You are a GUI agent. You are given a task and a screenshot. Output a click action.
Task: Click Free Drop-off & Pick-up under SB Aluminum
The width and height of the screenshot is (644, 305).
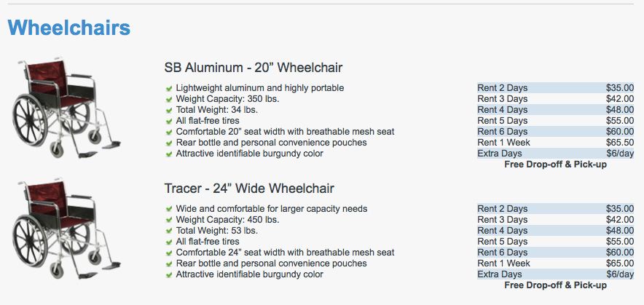[555, 165]
